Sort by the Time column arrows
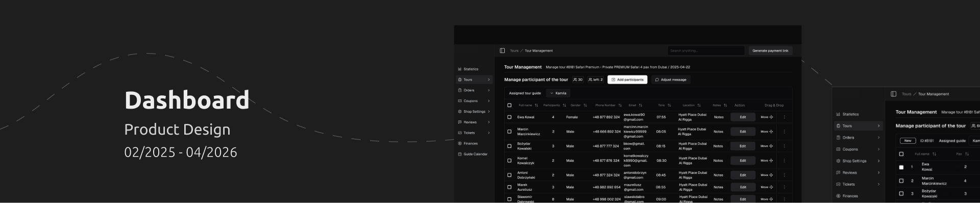 669,106
